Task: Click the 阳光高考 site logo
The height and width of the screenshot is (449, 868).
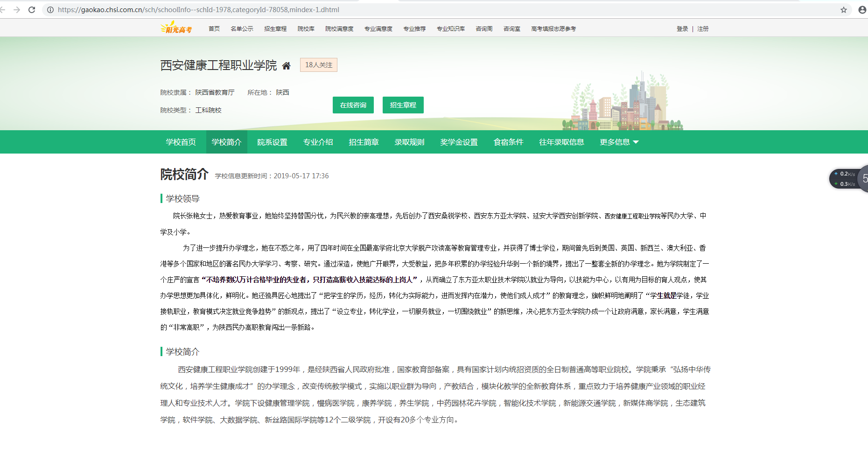Action: (x=176, y=28)
